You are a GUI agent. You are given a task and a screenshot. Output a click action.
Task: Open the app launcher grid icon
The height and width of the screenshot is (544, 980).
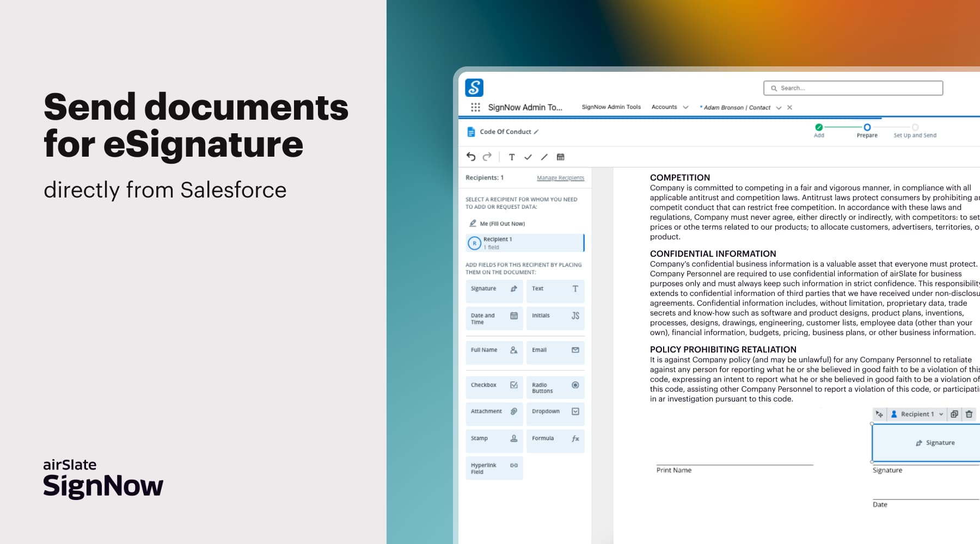(x=475, y=107)
